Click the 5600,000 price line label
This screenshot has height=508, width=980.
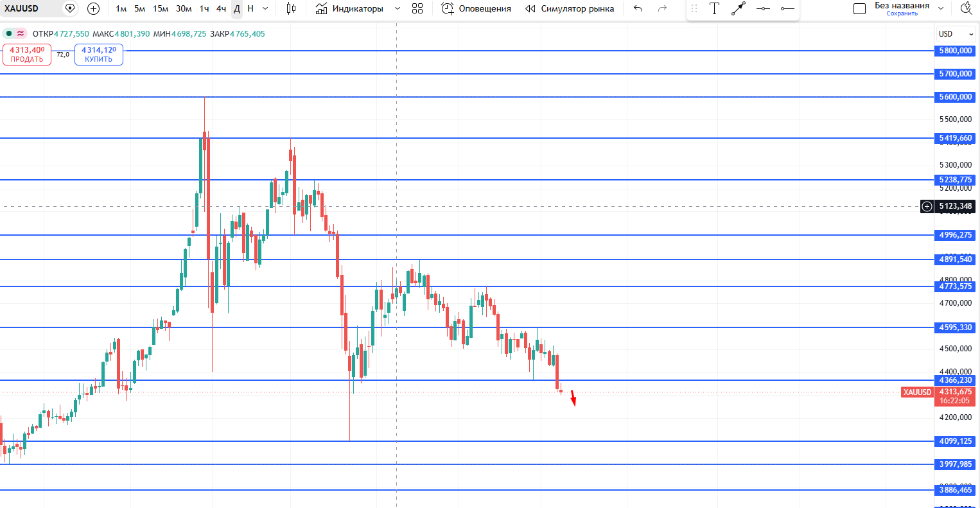pyautogui.click(x=955, y=97)
